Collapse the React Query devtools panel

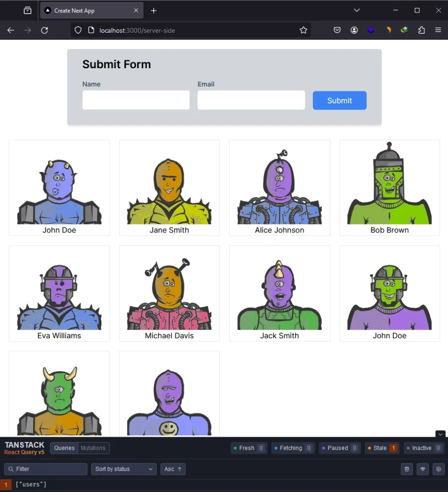tap(440, 434)
